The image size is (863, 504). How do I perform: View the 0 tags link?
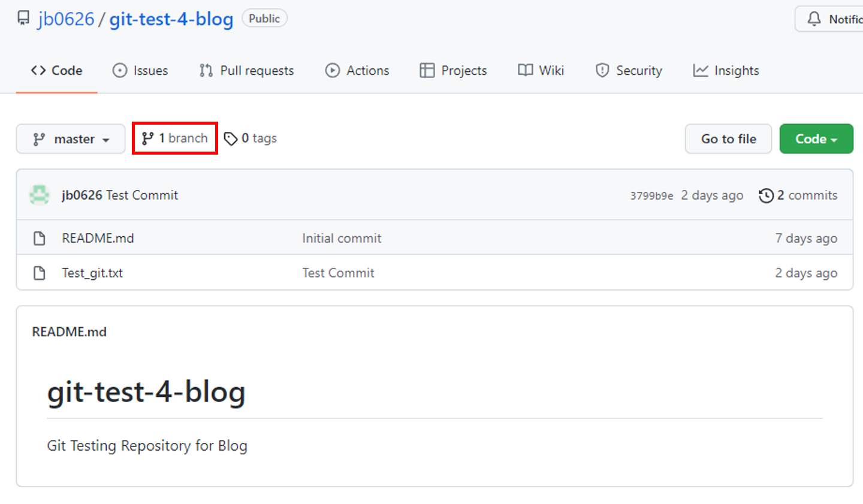point(251,138)
